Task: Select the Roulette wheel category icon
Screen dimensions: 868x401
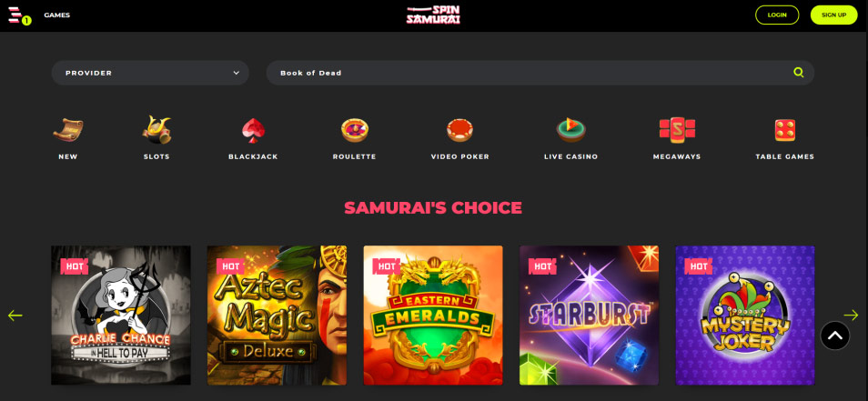Action: (x=354, y=130)
